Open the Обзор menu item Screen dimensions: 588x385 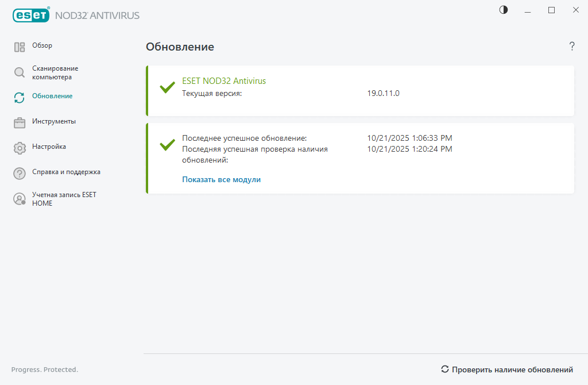42,45
